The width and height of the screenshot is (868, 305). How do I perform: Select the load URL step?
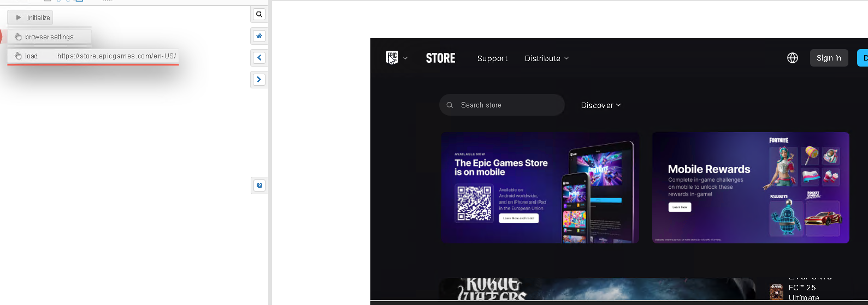[x=92, y=56]
